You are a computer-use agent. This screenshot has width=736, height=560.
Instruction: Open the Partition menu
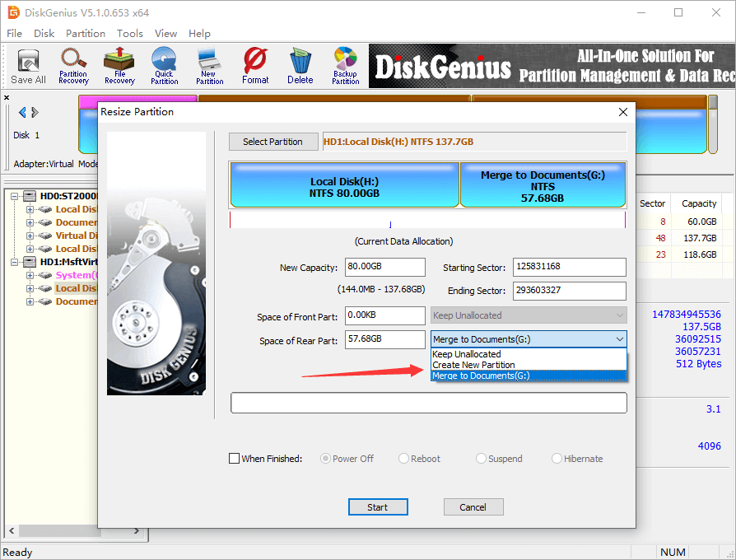click(86, 34)
